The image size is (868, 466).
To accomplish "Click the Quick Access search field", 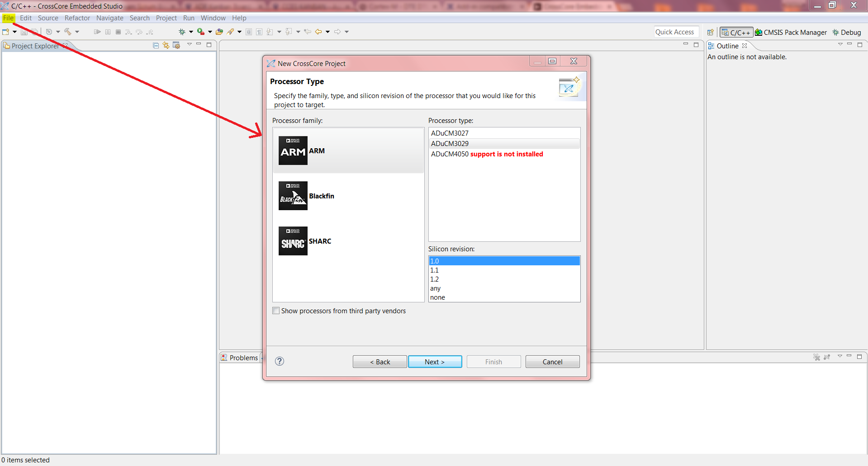I will tap(676, 32).
